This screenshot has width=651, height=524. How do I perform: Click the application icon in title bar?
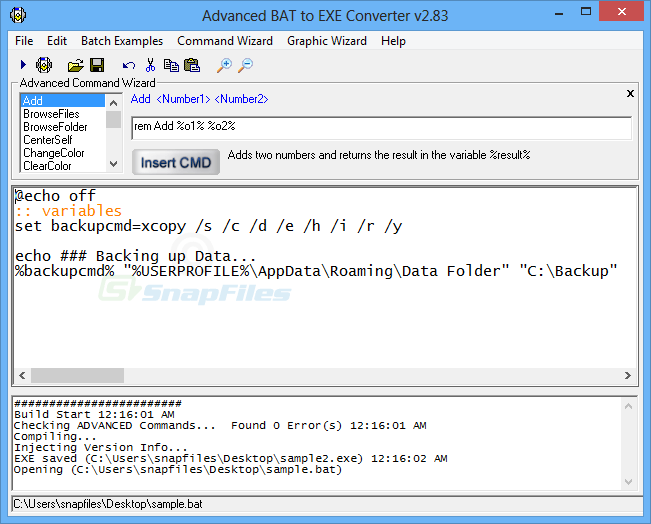(18, 15)
